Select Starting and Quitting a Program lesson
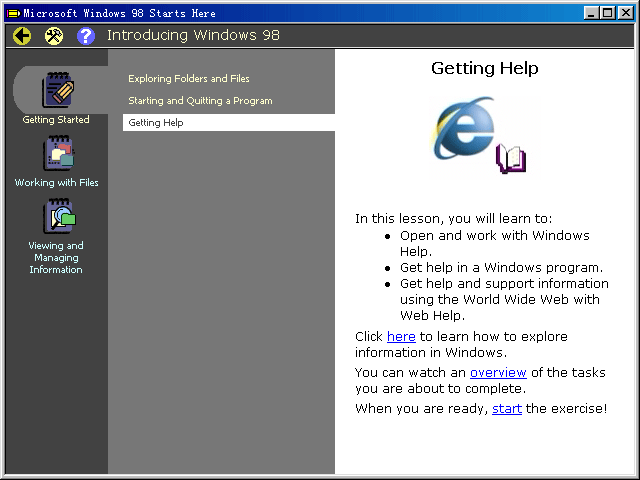Viewport: 640px width, 480px height. tap(200, 100)
